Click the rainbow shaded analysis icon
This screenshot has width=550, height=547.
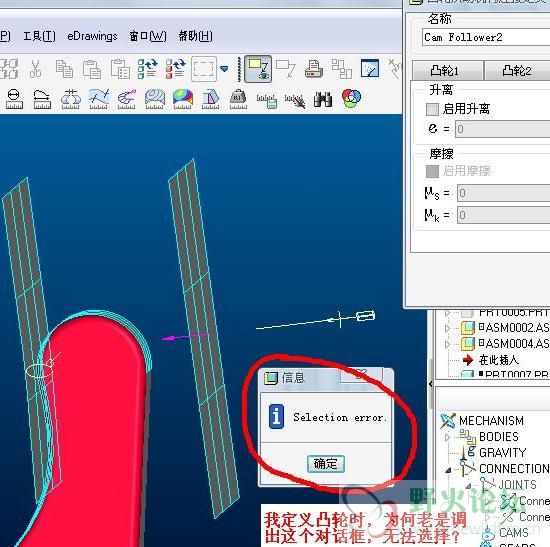(x=182, y=99)
